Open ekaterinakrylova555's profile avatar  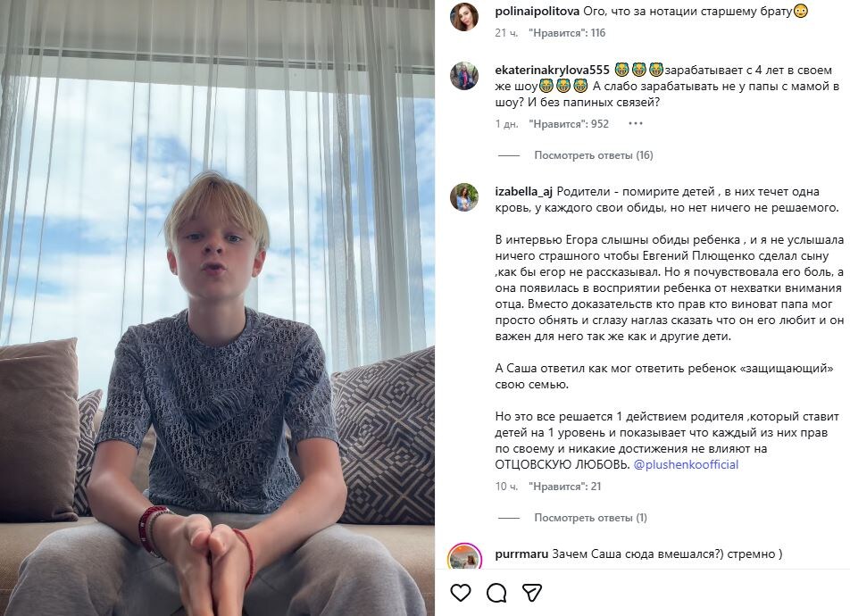pyautogui.click(x=464, y=76)
